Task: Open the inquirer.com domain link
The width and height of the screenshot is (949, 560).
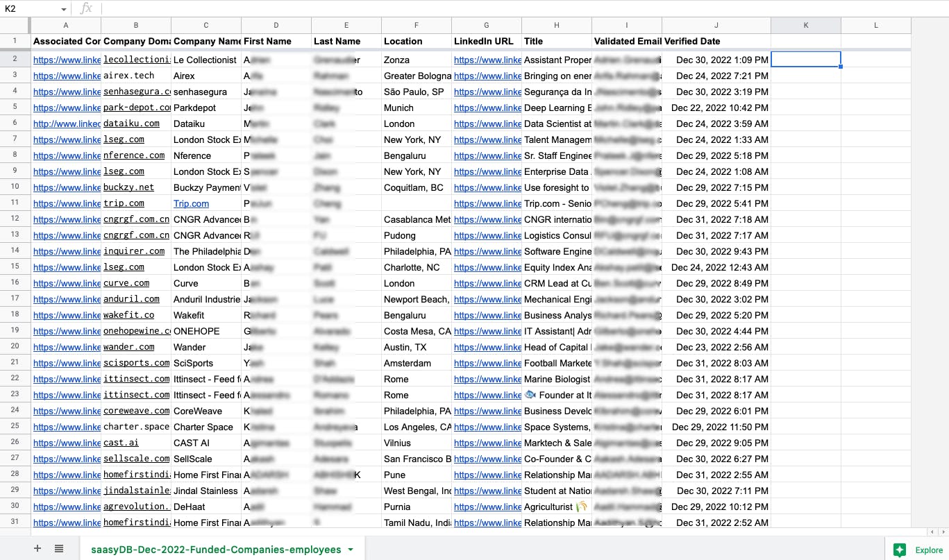Action: tap(135, 251)
